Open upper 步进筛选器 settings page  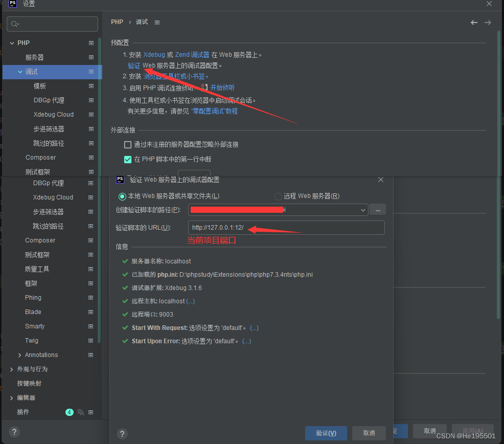pyautogui.click(x=49, y=129)
